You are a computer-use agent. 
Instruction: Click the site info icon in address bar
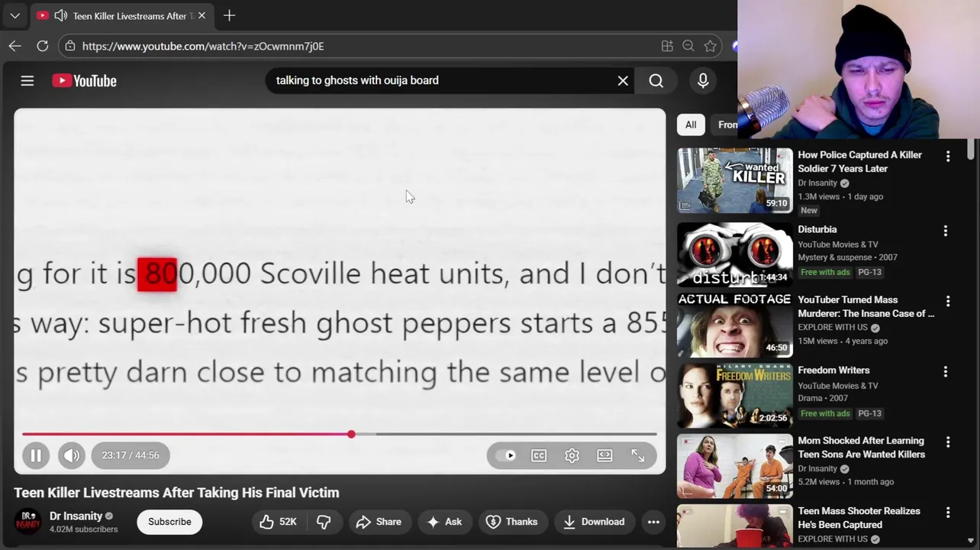[x=70, y=46]
